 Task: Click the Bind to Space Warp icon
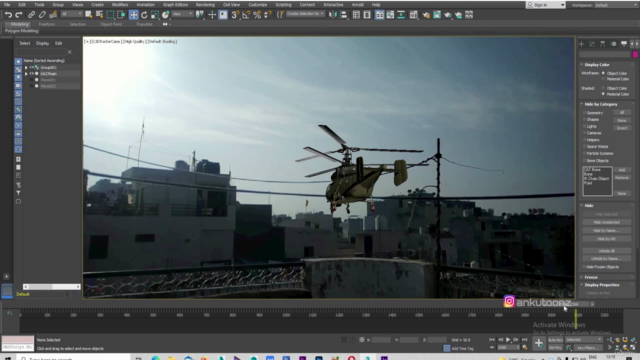coord(53,15)
